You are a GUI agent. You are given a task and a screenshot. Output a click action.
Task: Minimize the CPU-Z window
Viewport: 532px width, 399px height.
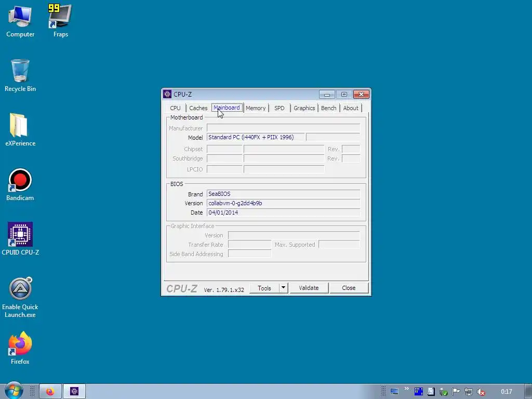pos(327,95)
